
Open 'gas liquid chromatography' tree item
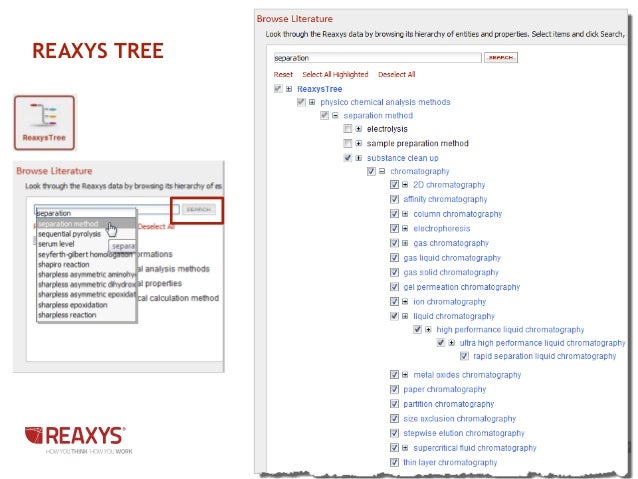[x=452, y=258]
